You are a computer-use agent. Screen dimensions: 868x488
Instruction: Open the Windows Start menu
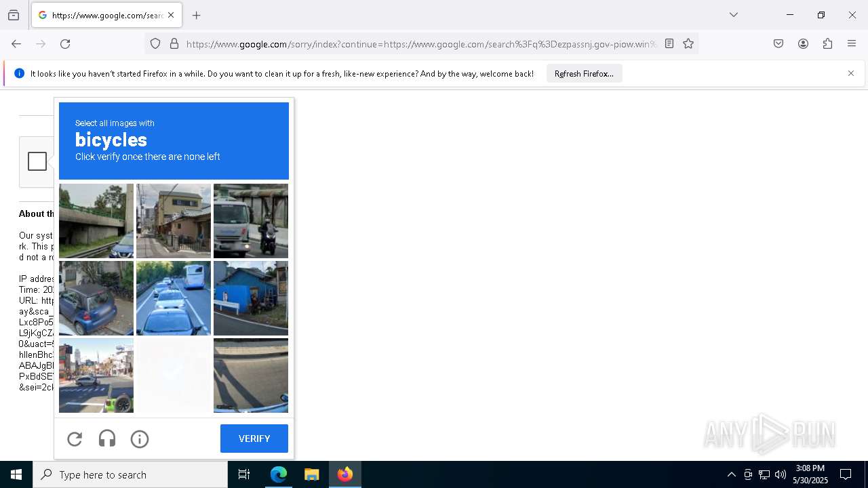[16, 474]
